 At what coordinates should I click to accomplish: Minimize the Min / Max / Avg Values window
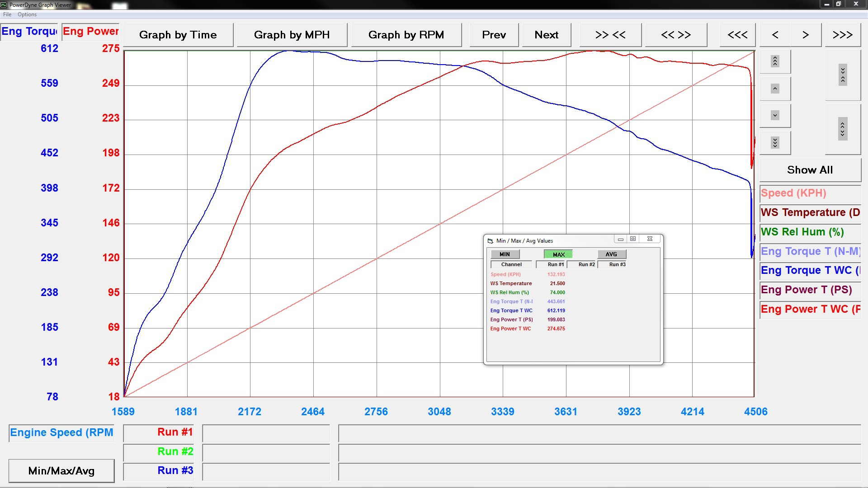tap(621, 239)
